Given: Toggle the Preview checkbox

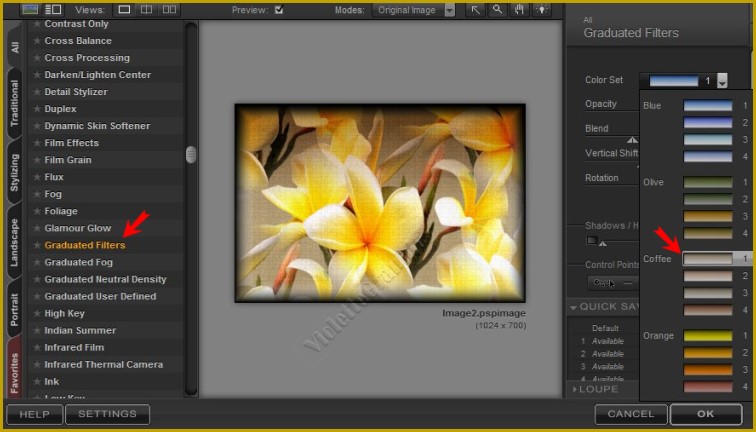Looking at the screenshot, I should point(279,10).
